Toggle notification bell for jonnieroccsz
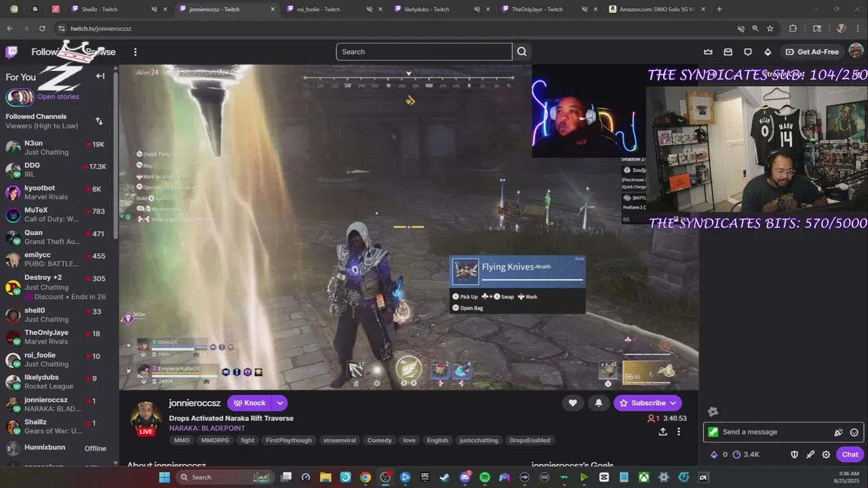The width and height of the screenshot is (868, 488). [x=598, y=403]
